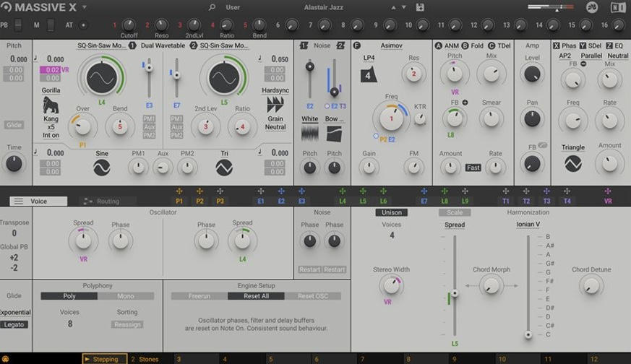The image size is (631, 364).
Task: Save preset using the floppy disk icon
Action: pos(421,7)
